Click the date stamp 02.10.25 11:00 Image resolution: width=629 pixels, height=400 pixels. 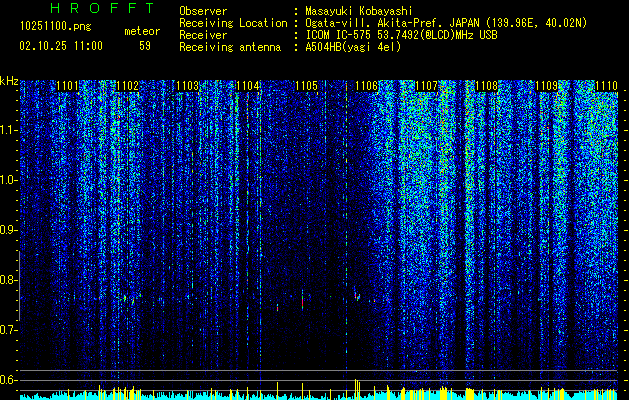(61, 46)
